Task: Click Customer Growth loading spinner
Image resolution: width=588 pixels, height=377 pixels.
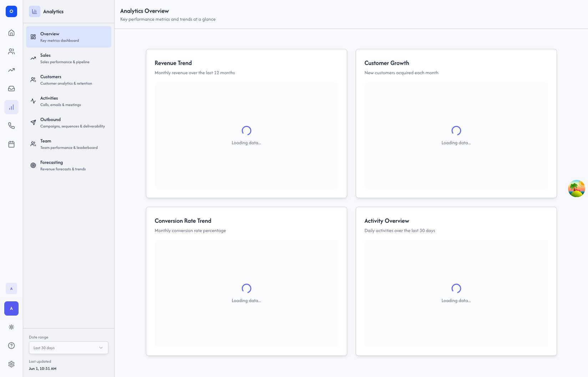Action: [456, 131]
